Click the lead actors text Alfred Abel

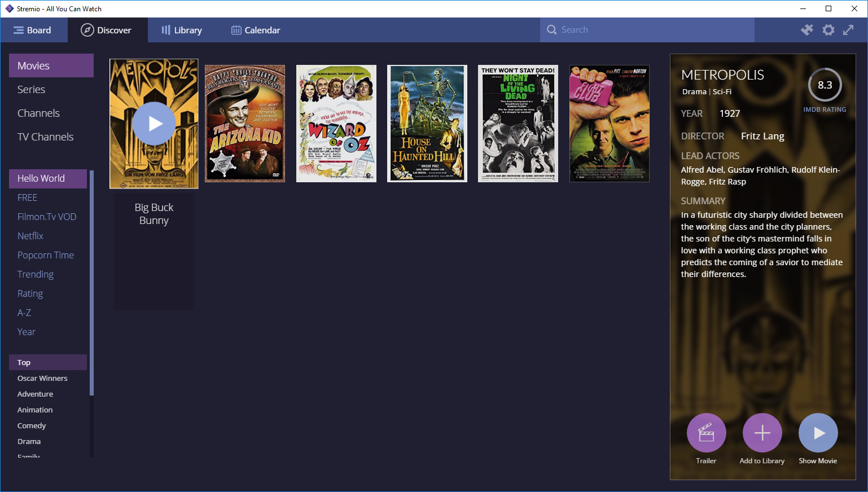point(702,169)
